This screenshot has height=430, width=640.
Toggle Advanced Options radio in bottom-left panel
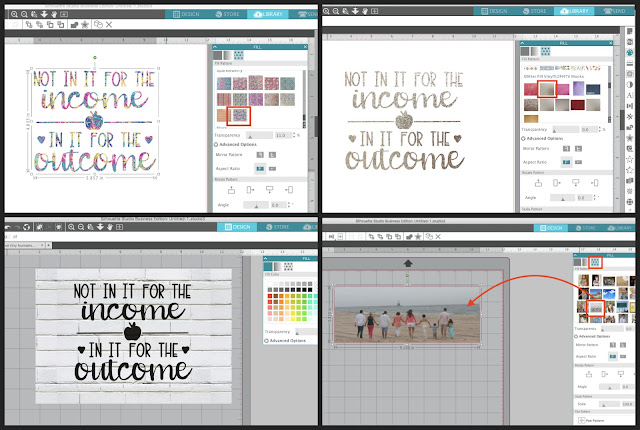coord(267,341)
